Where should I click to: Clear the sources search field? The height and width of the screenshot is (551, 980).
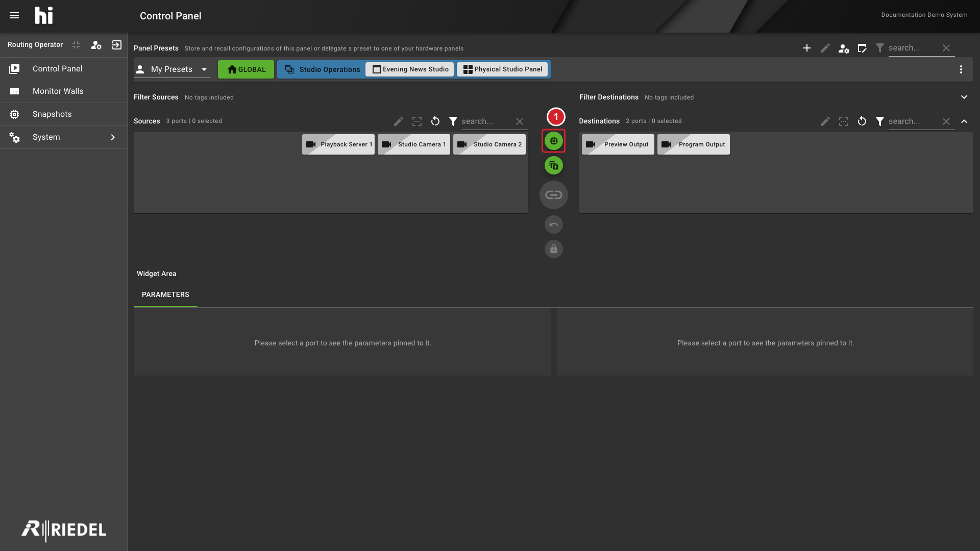click(x=520, y=121)
